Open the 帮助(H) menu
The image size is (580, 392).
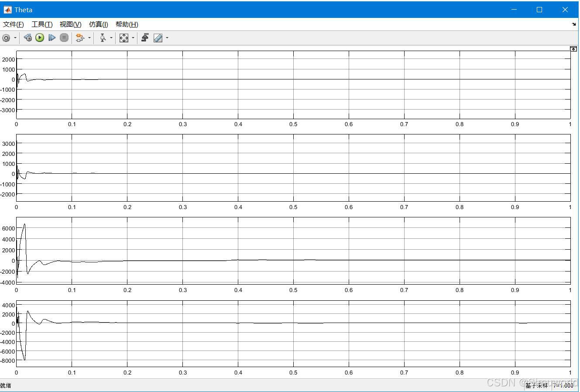point(127,24)
